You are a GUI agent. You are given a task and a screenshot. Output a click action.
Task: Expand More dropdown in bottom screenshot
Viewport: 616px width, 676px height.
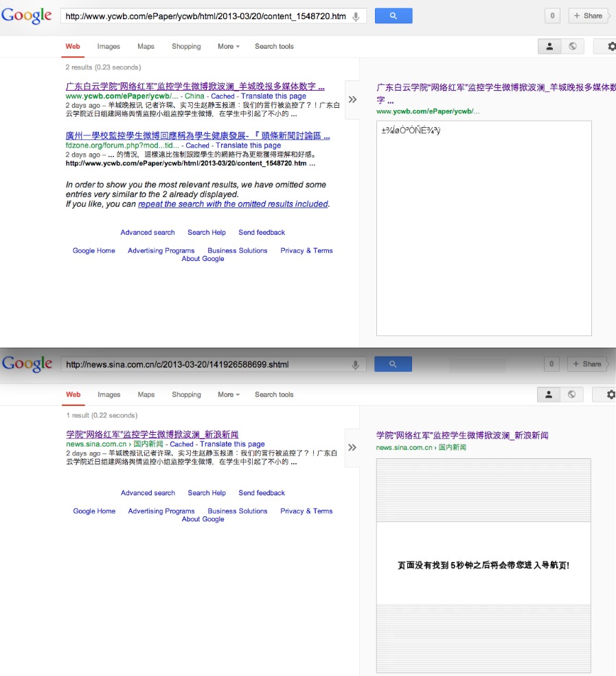coord(229,394)
